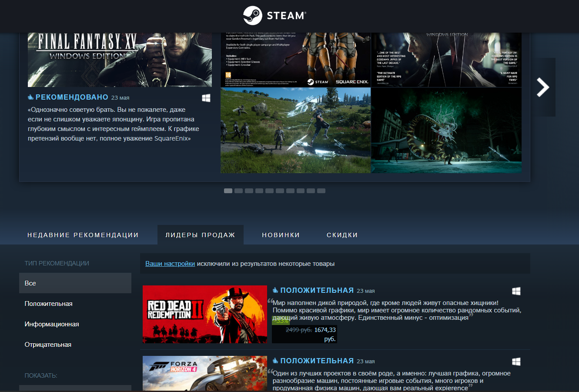Click the ПОЛОЖИТЕЛЬНАЯ label for Red Dead Redemption
579x392 pixels.
317,290
